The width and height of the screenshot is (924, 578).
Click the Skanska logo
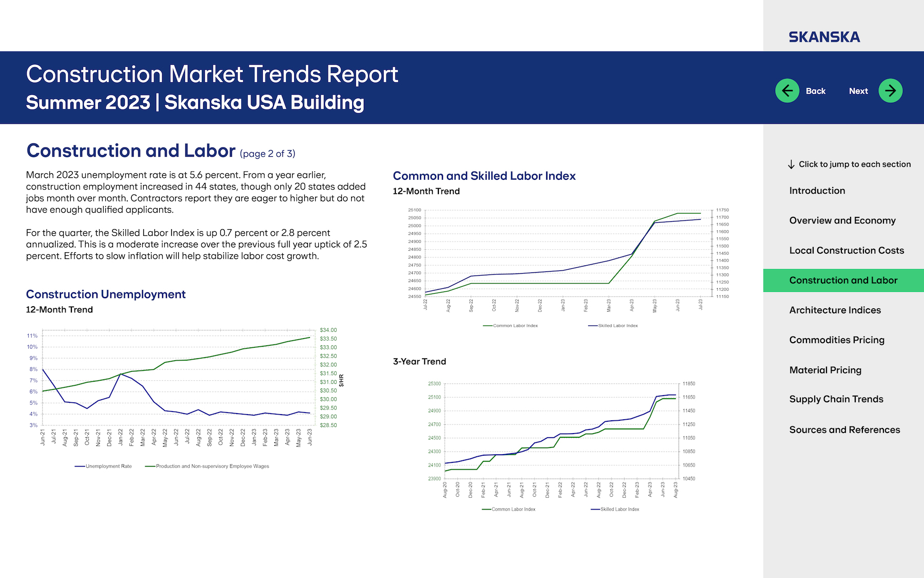coord(824,37)
